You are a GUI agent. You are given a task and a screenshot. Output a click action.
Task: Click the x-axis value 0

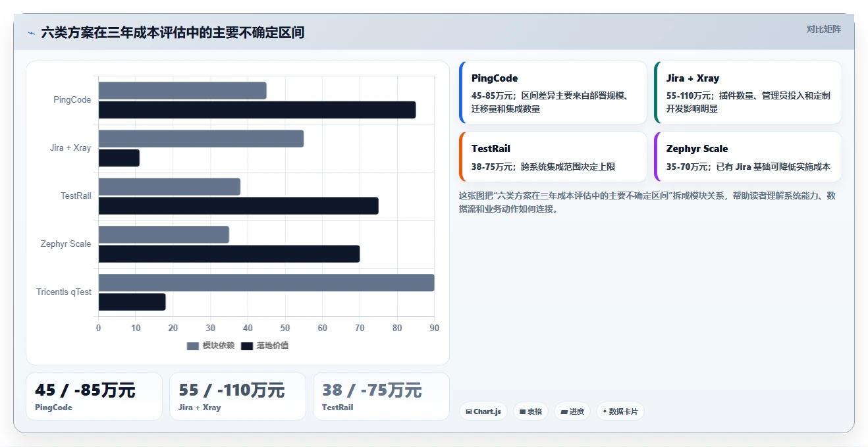99,328
